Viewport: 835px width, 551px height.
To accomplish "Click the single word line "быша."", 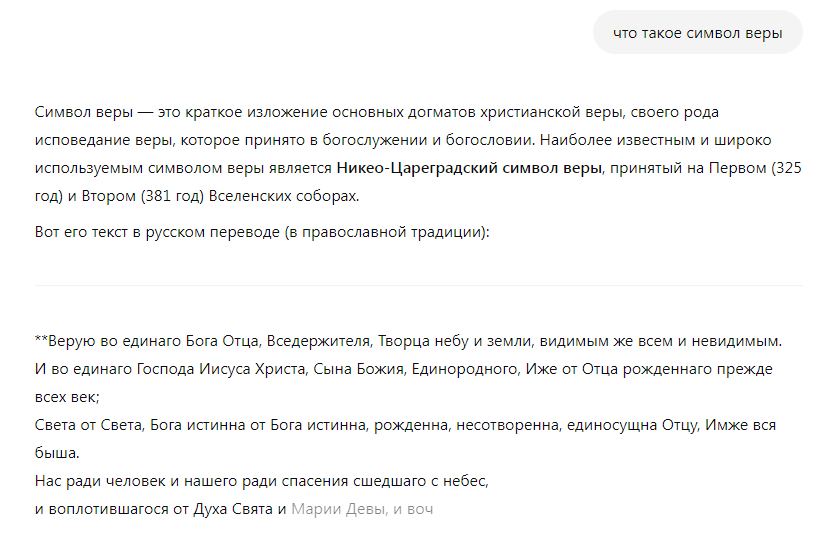I will coord(57,453).
